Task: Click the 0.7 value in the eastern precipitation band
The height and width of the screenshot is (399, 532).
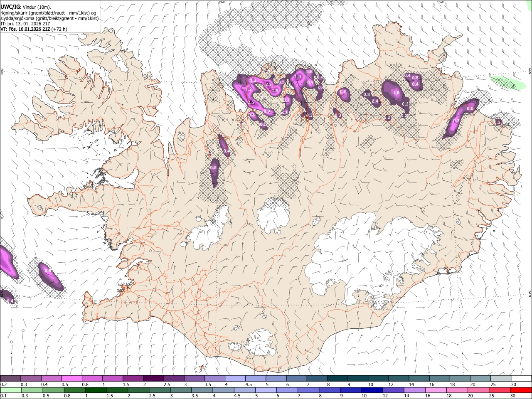Action: [x=456, y=121]
